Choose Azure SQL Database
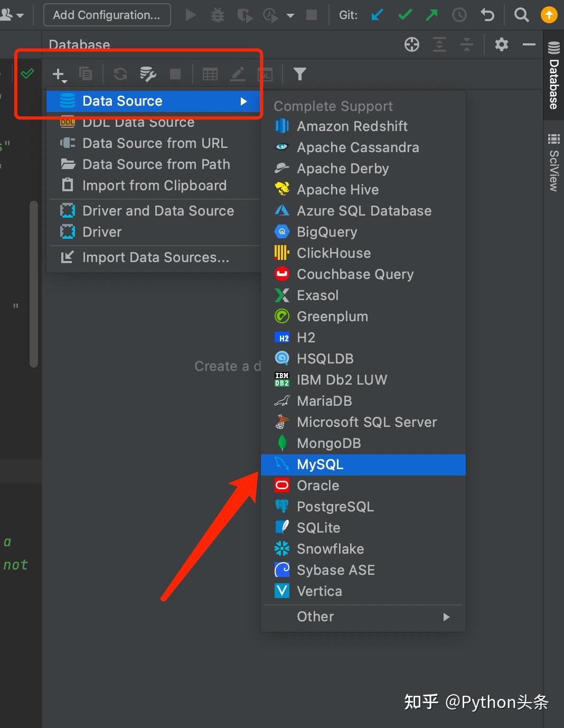This screenshot has height=728, width=564. (x=363, y=211)
